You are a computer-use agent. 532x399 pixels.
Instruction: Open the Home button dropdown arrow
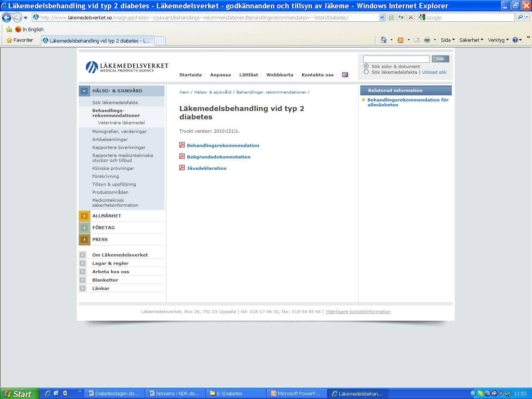point(391,40)
